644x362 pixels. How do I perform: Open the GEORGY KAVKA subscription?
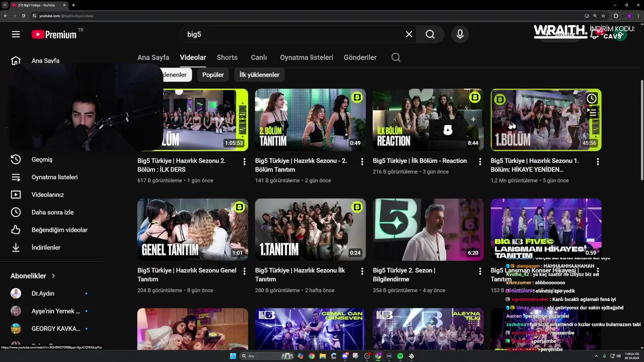tap(55, 329)
